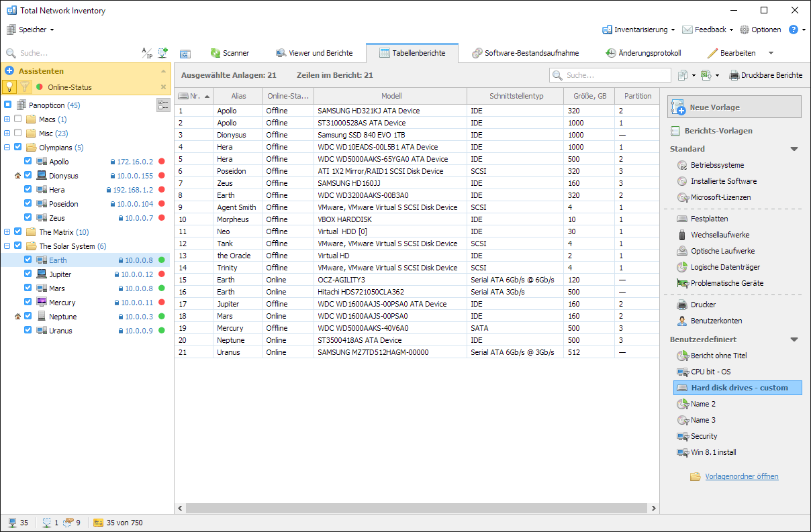Toggle The Matrix group checkbox
The height and width of the screenshot is (532, 811).
(18, 232)
